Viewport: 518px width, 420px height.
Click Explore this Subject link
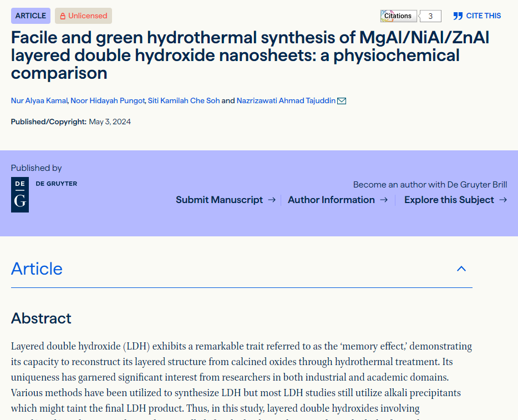point(449,200)
